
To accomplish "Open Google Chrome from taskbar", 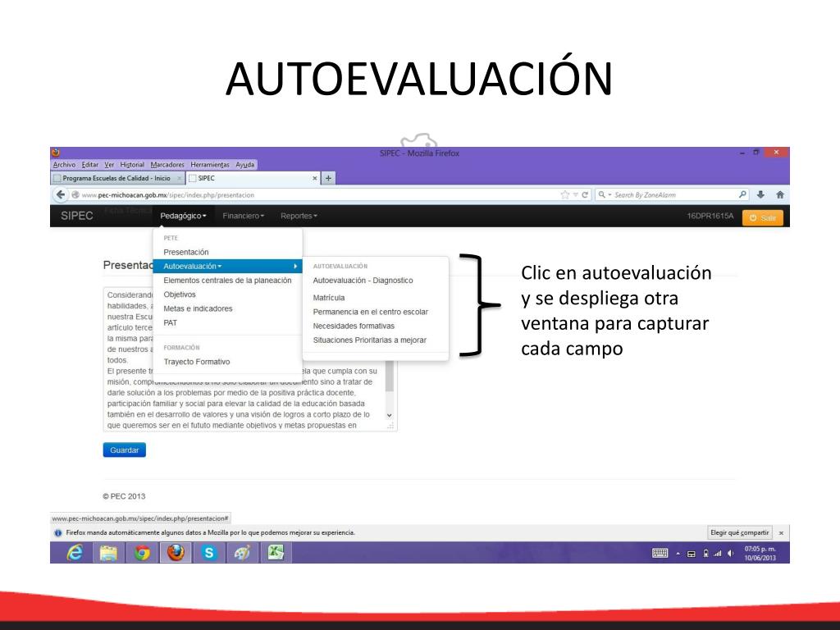I will 142,552.
